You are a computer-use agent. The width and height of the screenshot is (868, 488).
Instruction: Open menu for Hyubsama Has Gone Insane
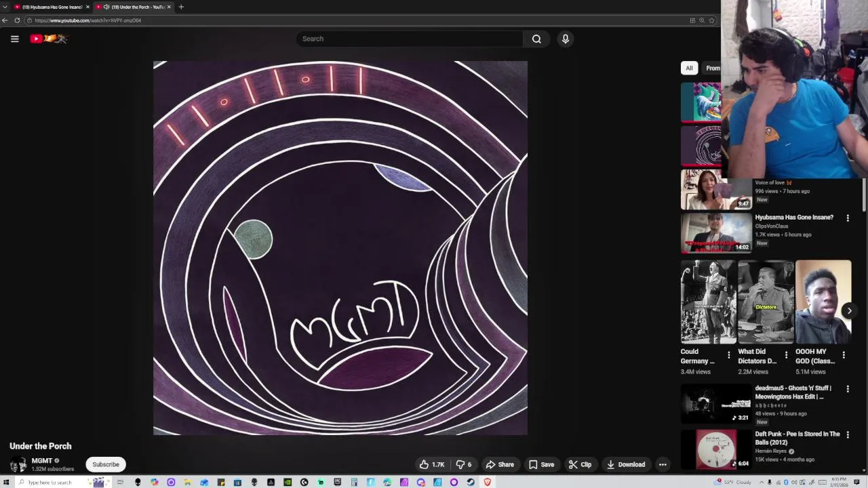click(847, 218)
